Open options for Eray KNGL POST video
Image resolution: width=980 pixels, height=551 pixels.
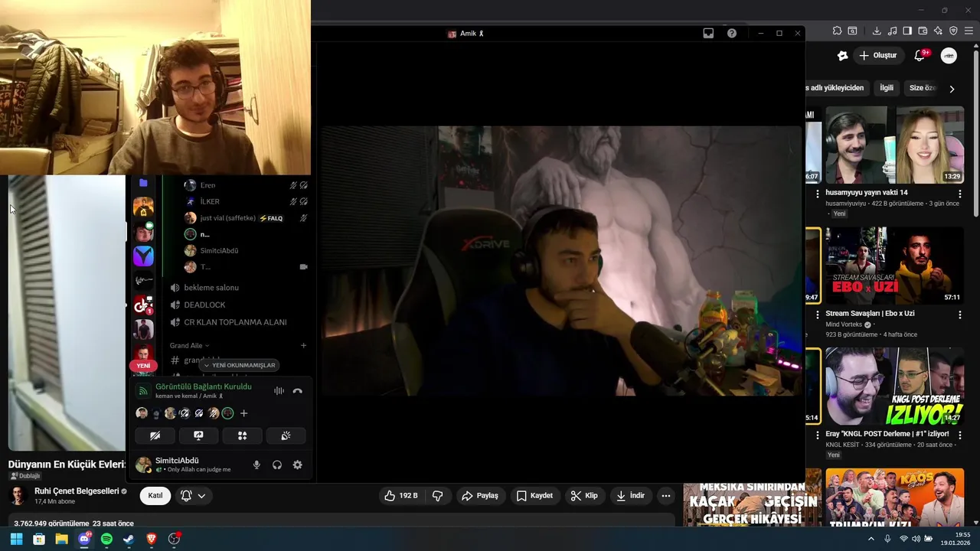point(960,435)
